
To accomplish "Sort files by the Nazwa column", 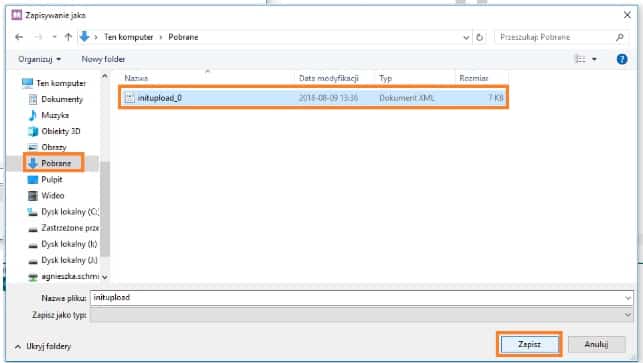I will click(136, 78).
